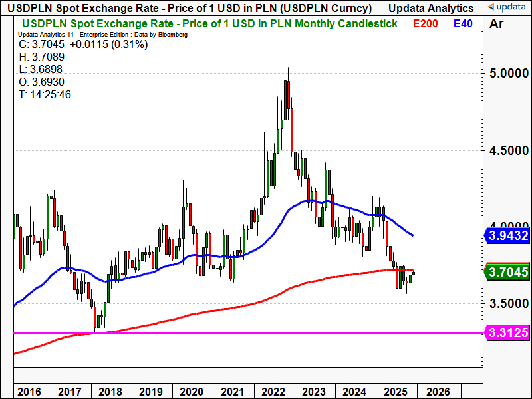Image resolution: width=532 pixels, height=399 pixels.
Task: Click the Data by Bloomberg edition text
Action: (102, 34)
